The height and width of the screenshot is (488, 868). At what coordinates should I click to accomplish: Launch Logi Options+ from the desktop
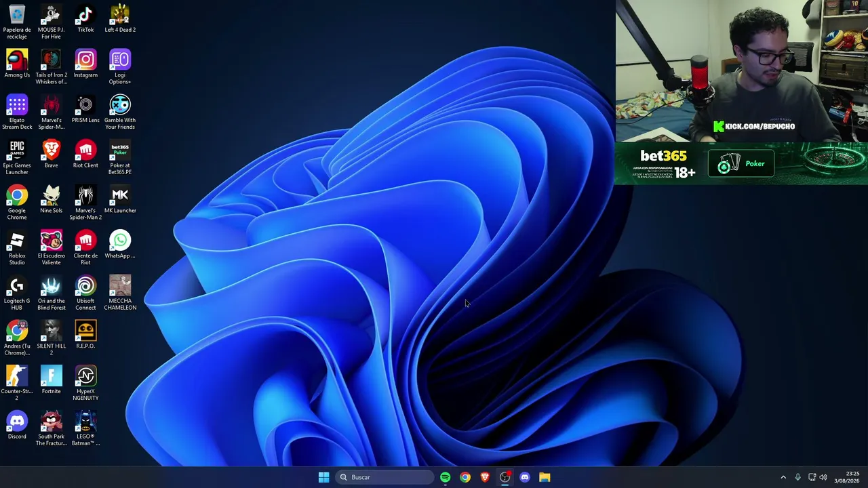(120, 66)
